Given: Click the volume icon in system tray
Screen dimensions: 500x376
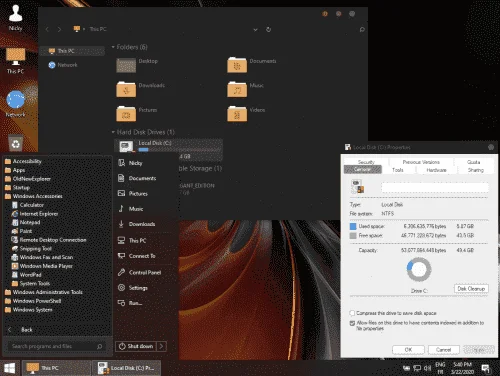Looking at the screenshot, I should 427,368.
